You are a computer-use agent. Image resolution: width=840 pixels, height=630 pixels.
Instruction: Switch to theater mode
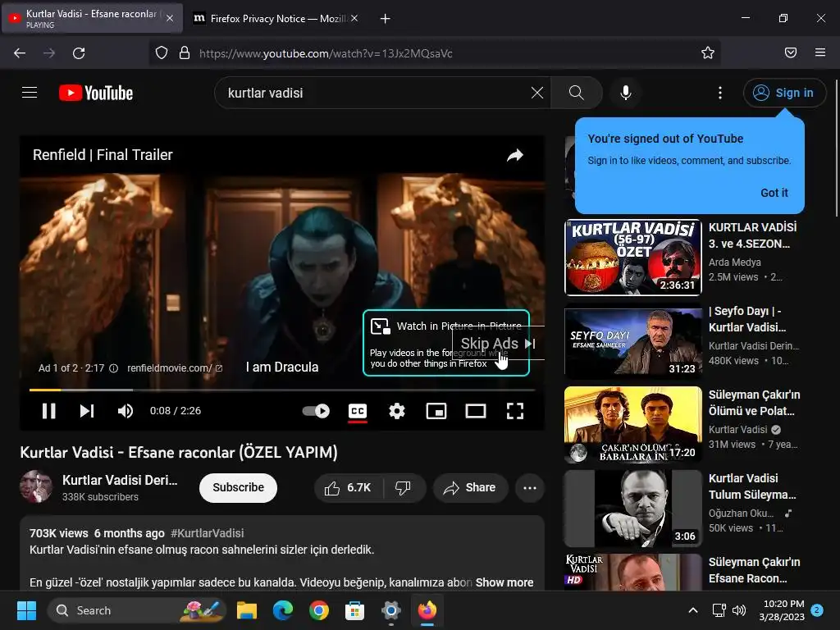coord(476,411)
